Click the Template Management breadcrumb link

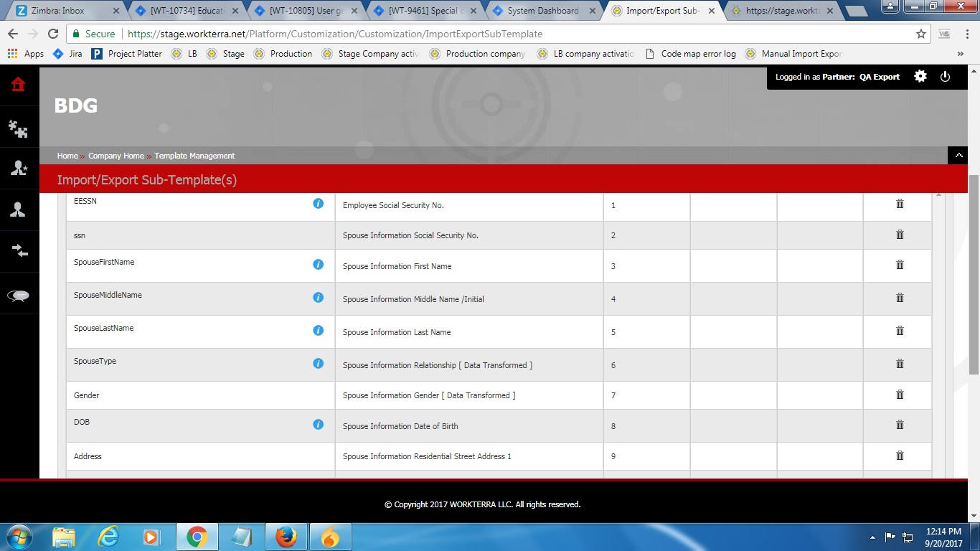[x=194, y=156]
